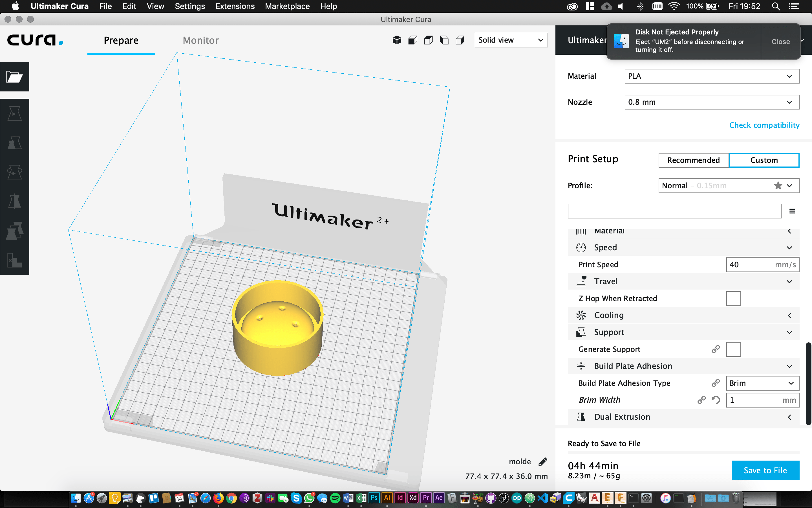Reset Brim Width with the revert arrow
The width and height of the screenshot is (812, 508).
click(x=716, y=400)
